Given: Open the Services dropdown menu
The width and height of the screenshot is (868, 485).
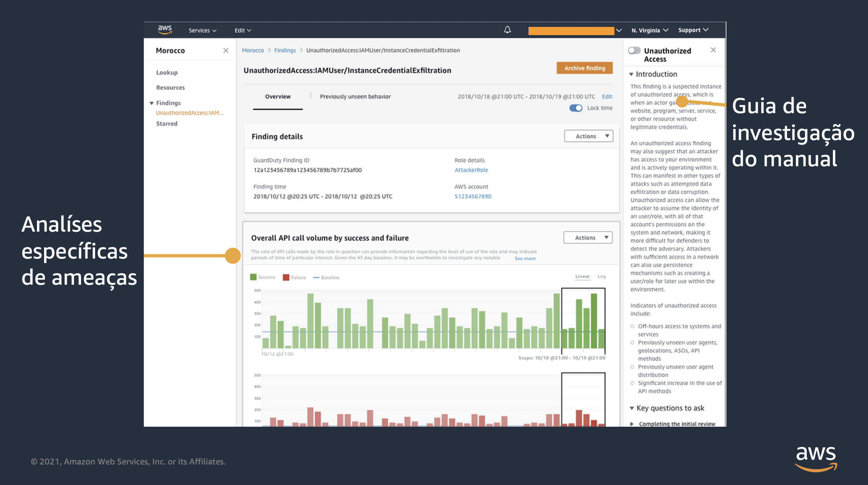Looking at the screenshot, I should [202, 30].
